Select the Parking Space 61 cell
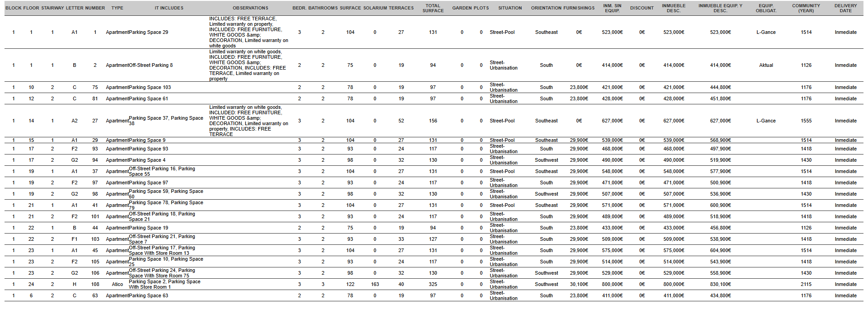The height and width of the screenshot is (309, 868). point(148,99)
